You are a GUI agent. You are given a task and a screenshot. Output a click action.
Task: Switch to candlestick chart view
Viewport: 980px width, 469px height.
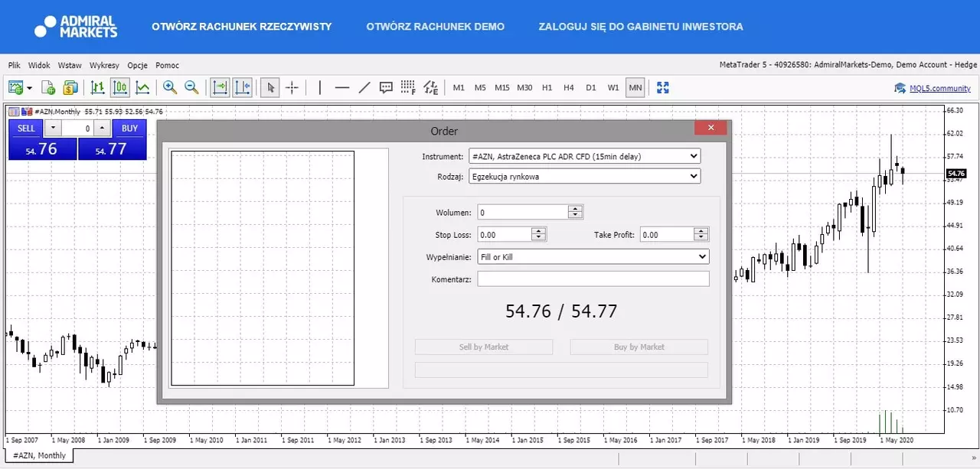(x=119, y=87)
